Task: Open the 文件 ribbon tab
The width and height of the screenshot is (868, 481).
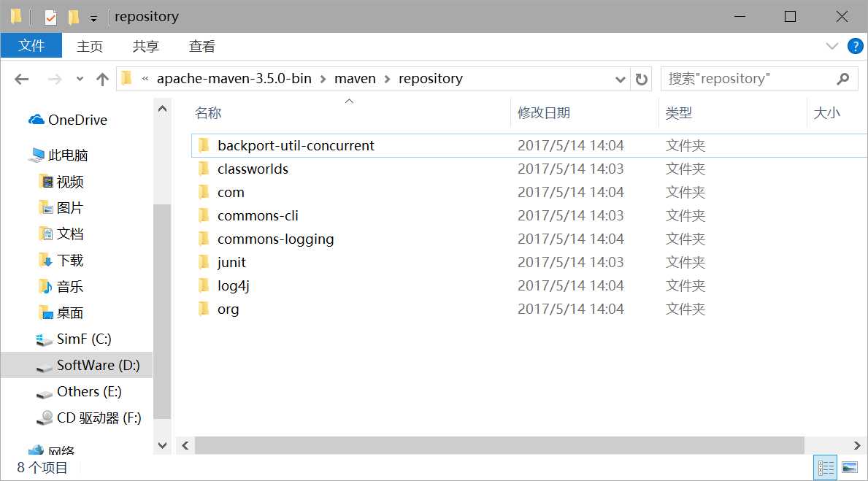Action: click(31, 45)
